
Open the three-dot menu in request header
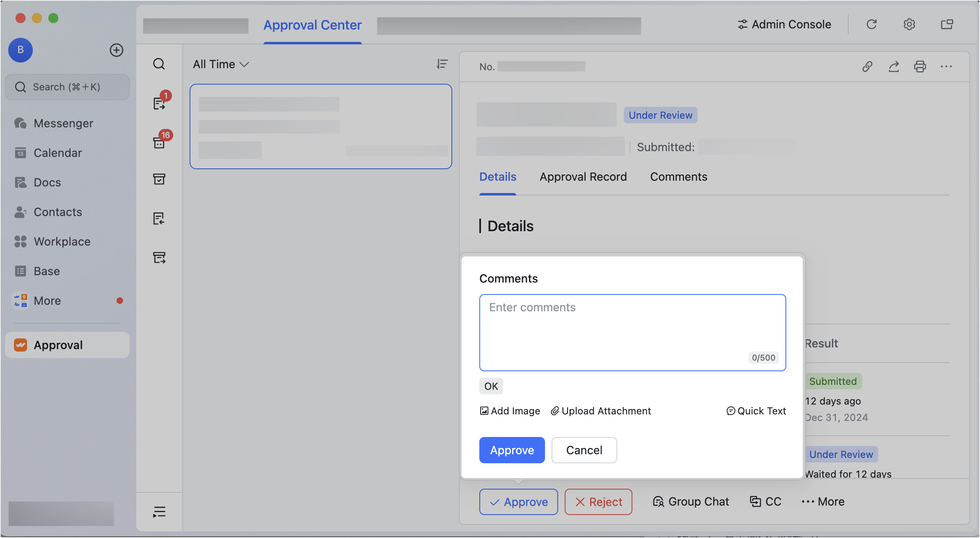[x=946, y=67]
